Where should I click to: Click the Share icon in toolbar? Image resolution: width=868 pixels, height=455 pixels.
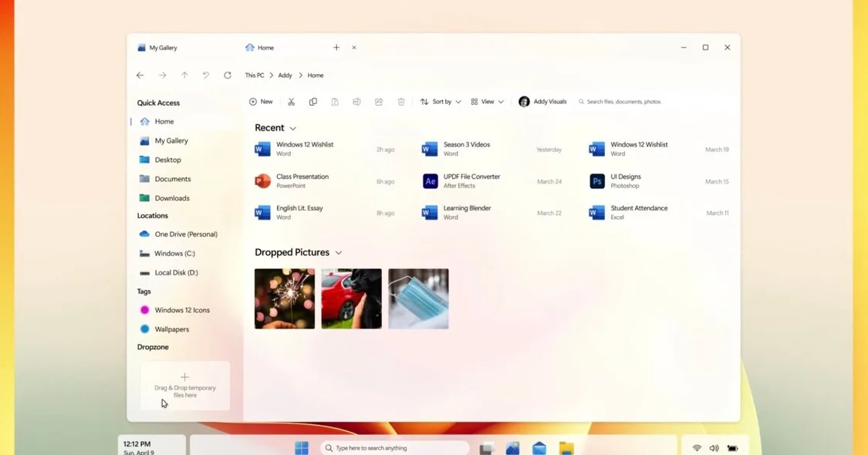click(379, 102)
